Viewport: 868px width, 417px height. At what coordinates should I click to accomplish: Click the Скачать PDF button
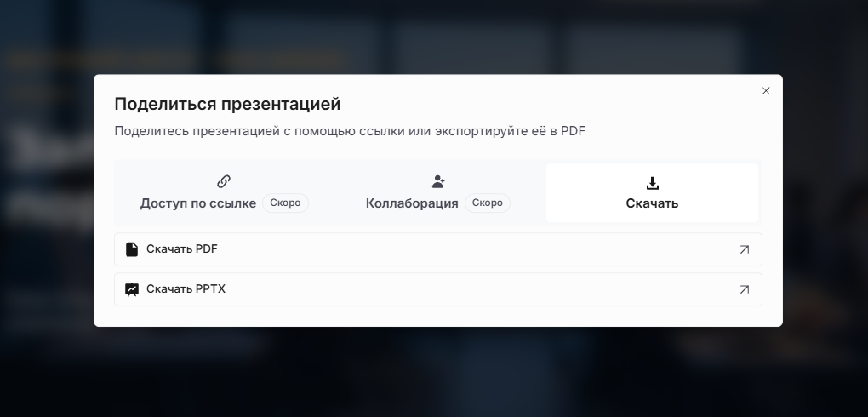[438, 249]
